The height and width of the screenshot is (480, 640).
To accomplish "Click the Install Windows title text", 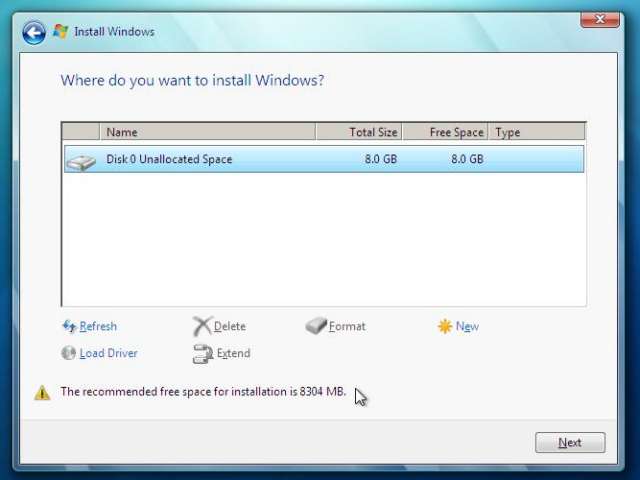I will tap(114, 32).
